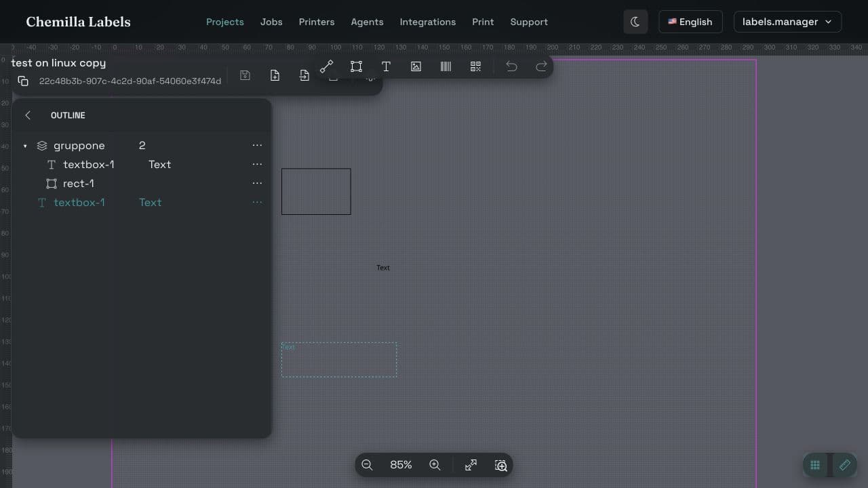Click the fit-to-screen arrows icon

[471, 465]
